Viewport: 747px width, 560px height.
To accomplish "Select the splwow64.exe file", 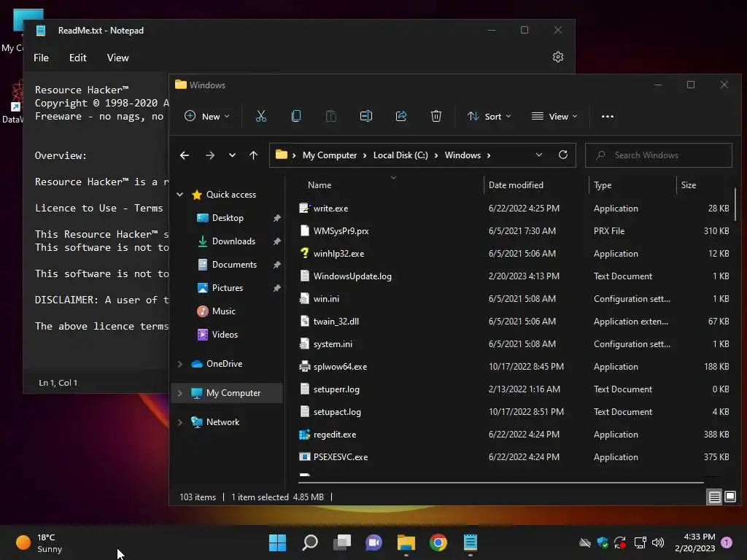I will click(x=340, y=367).
